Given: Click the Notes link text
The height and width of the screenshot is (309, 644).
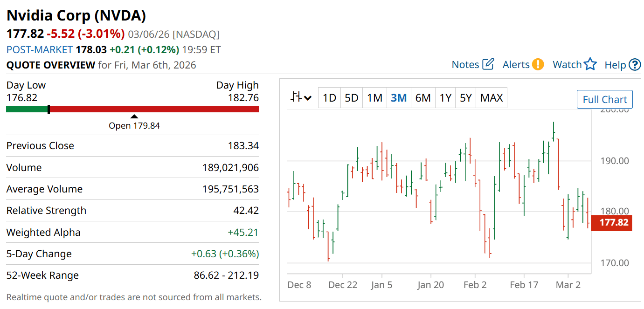Looking at the screenshot, I should pyautogui.click(x=465, y=65).
